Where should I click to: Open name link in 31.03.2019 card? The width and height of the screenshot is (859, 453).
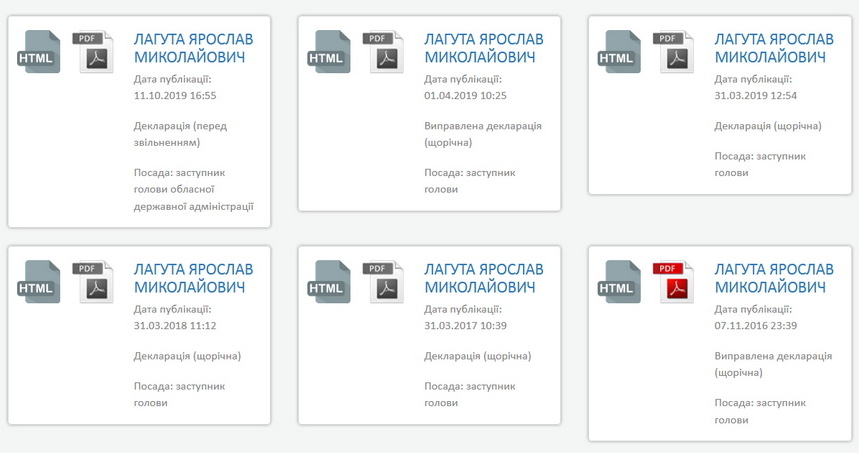pyautogui.click(x=773, y=48)
